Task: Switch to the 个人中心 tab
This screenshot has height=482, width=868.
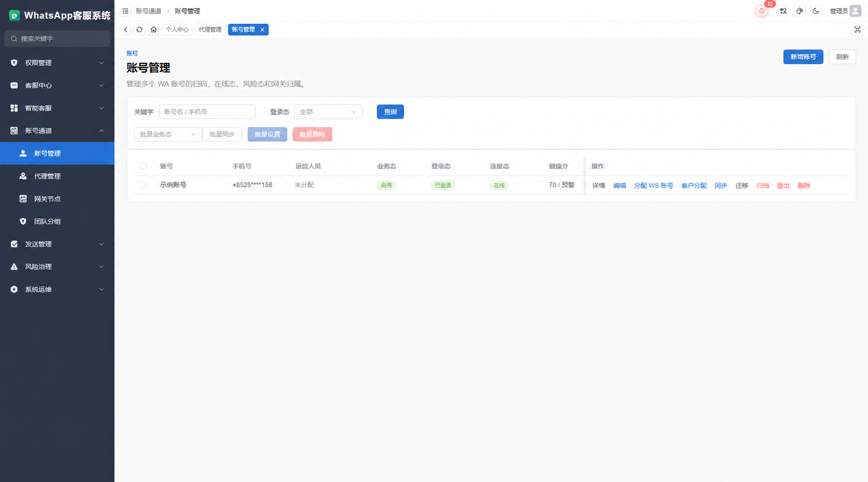Action: pyautogui.click(x=177, y=30)
